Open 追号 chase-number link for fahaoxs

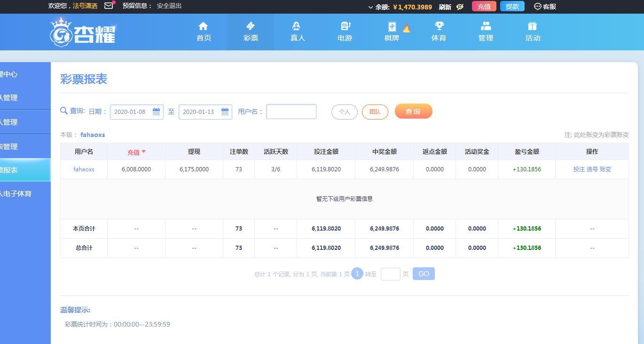click(592, 169)
